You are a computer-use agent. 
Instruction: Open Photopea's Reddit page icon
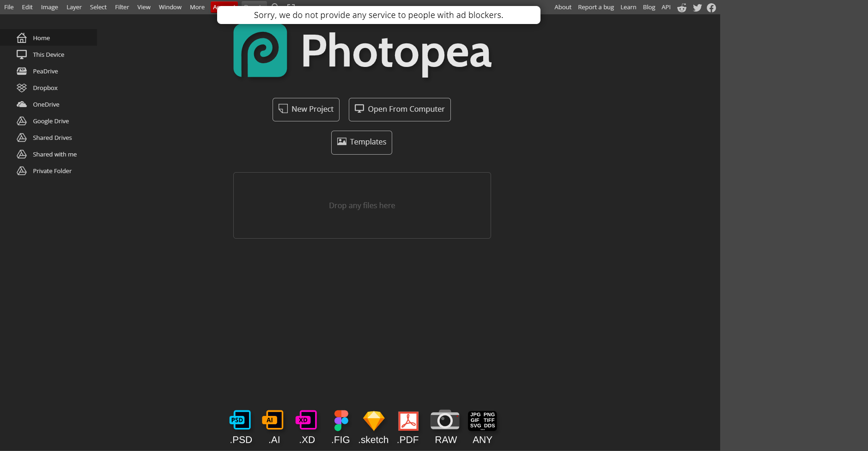(x=681, y=7)
